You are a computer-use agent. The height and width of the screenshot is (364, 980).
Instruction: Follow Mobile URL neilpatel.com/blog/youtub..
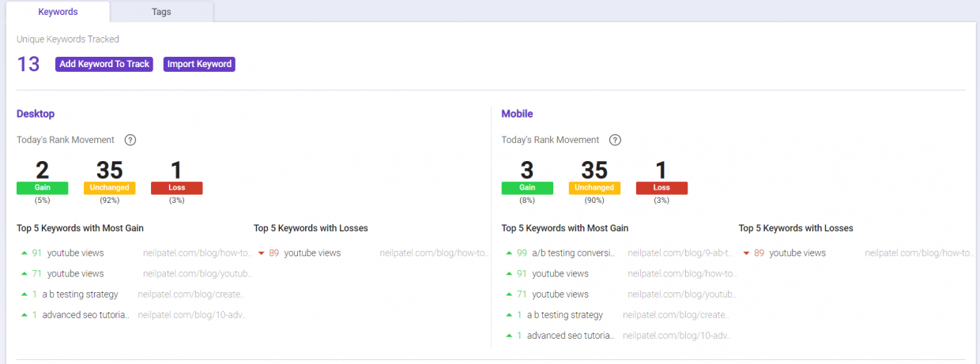click(x=683, y=294)
